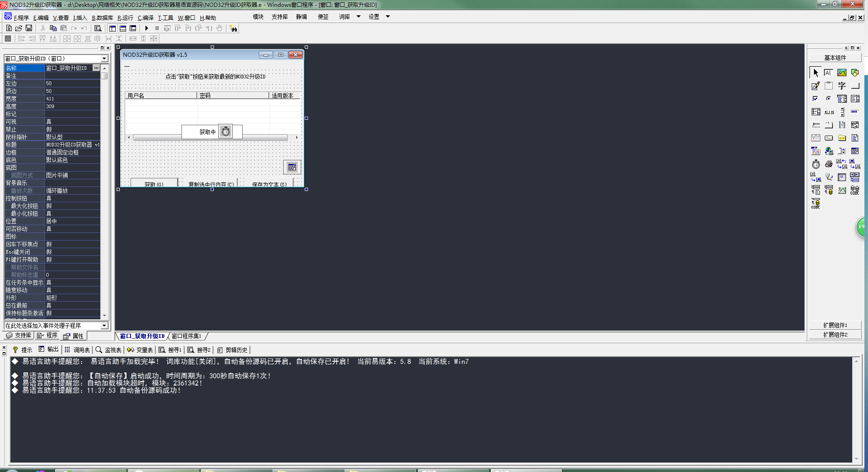This screenshot has height=472, width=868.
Task: Expand the 设置 dropdown arrow
Action: click(388, 17)
